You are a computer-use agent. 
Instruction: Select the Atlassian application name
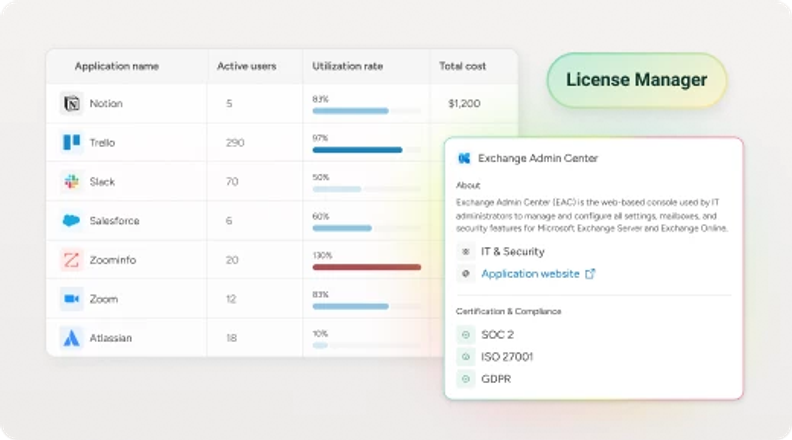[111, 338]
